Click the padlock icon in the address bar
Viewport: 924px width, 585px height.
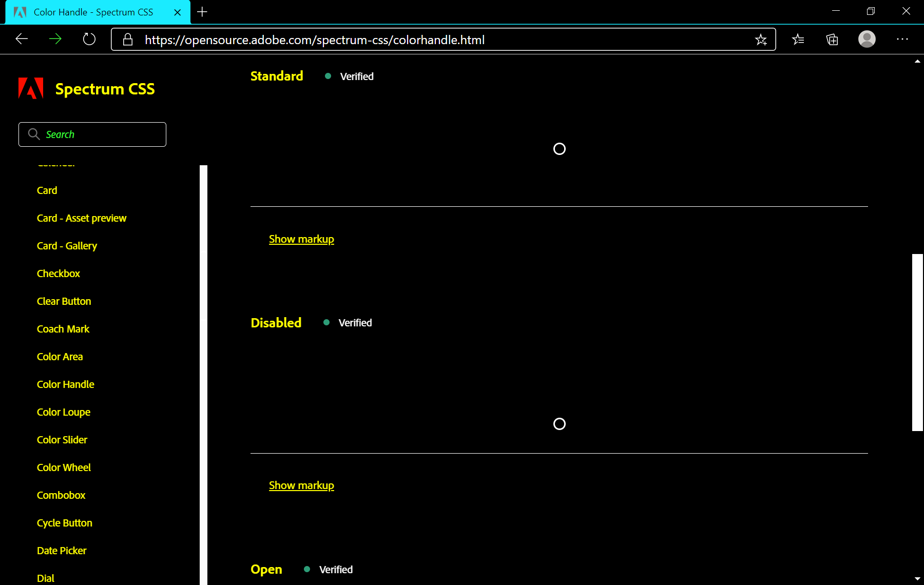(x=127, y=39)
